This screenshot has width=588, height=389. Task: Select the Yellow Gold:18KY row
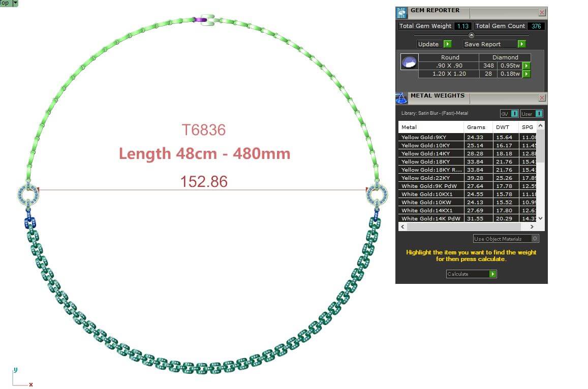coord(431,161)
